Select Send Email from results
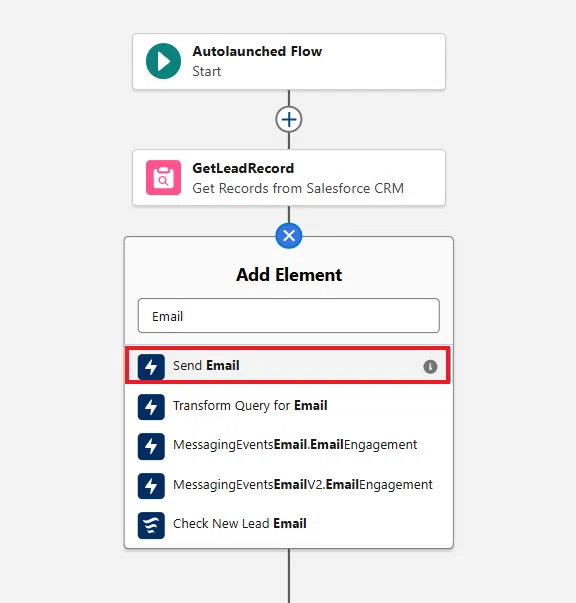The height and width of the screenshot is (603, 576). 288,365
